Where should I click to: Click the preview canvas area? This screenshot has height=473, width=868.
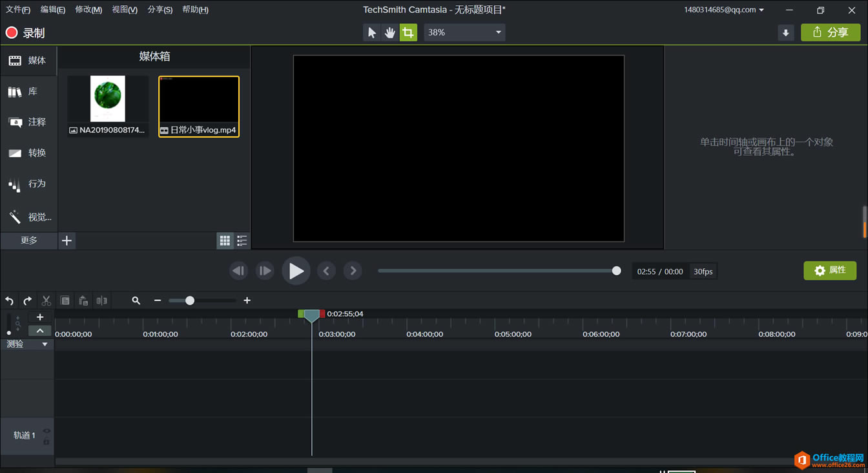[459, 149]
